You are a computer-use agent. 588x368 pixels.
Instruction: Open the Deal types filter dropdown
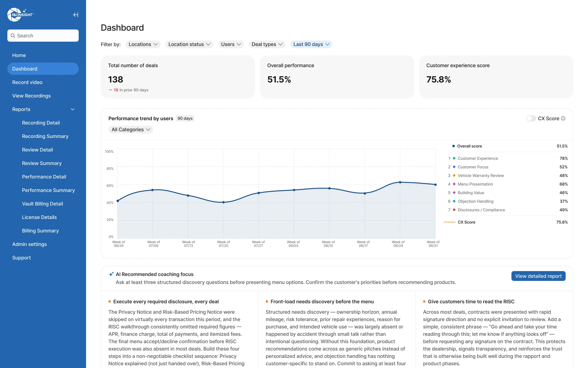[267, 44]
